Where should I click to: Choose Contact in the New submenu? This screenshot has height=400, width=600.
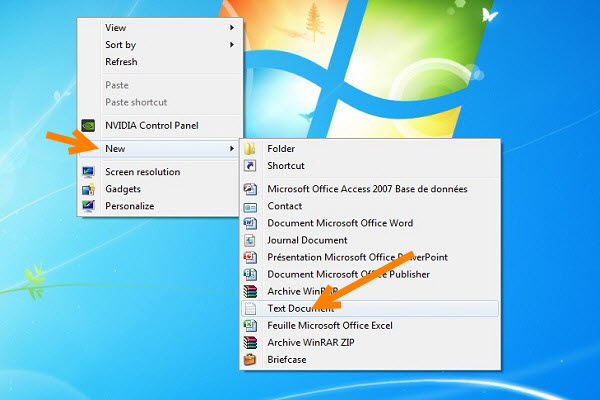click(285, 206)
